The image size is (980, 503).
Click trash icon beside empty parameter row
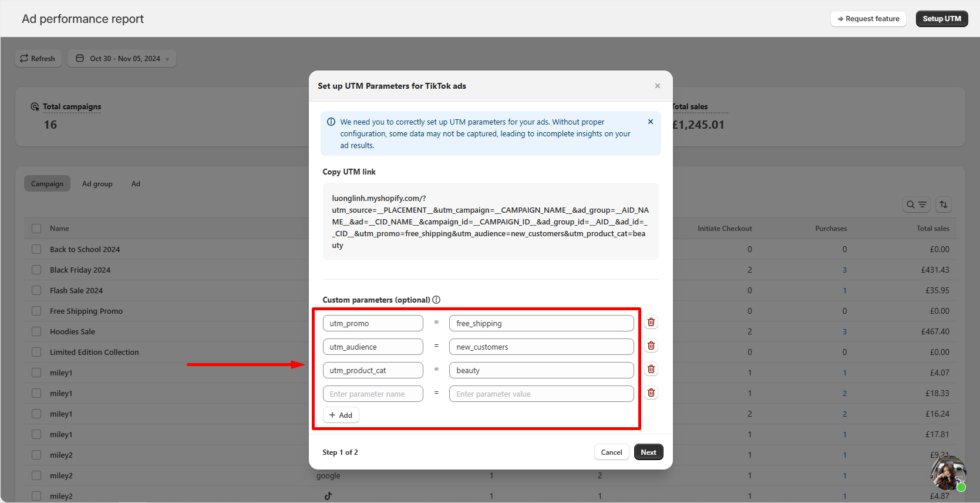[x=651, y=393]
